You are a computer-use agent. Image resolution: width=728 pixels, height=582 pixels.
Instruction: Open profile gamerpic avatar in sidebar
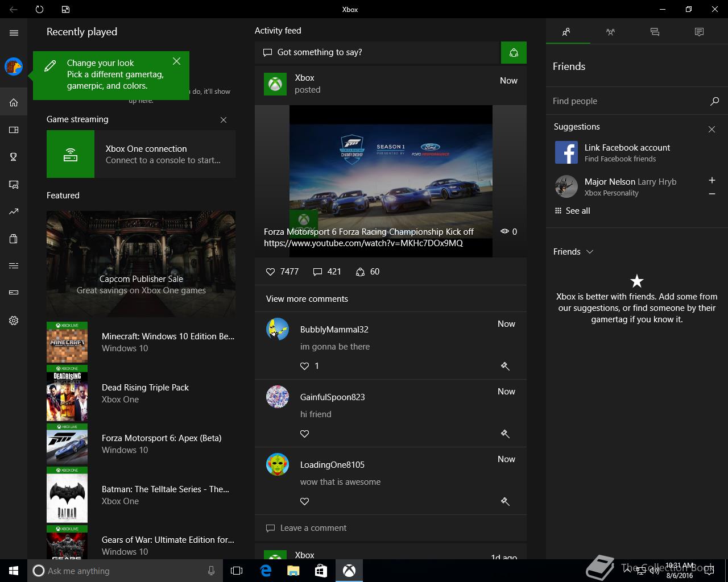[14, 66]
